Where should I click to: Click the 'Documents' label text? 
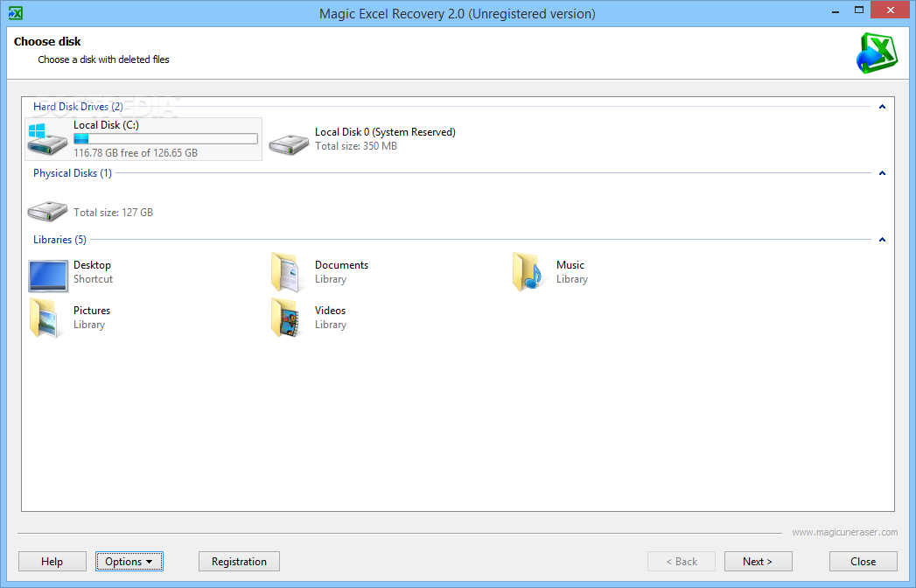point(342,265)
